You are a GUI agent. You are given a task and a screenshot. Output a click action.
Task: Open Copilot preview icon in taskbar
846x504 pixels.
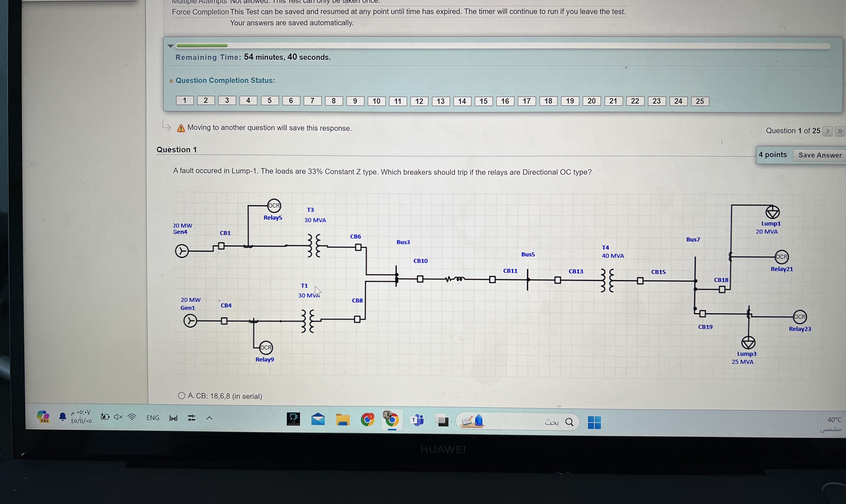(43, 417)
